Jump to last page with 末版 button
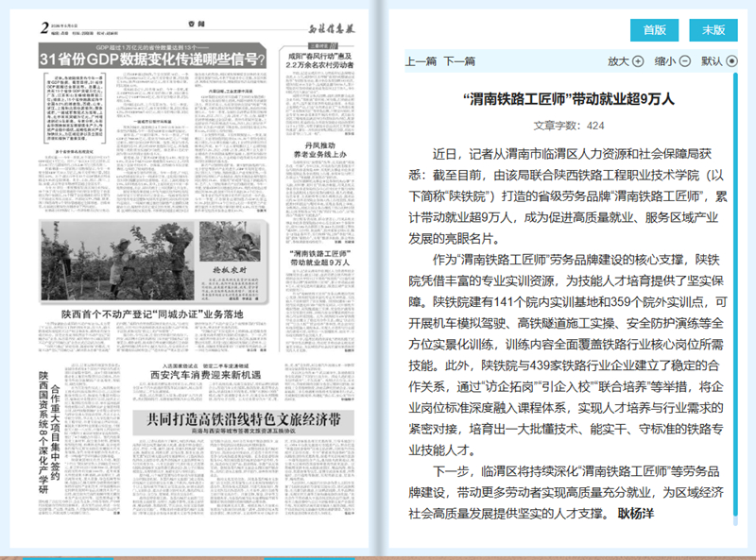 tap(713, 30)
